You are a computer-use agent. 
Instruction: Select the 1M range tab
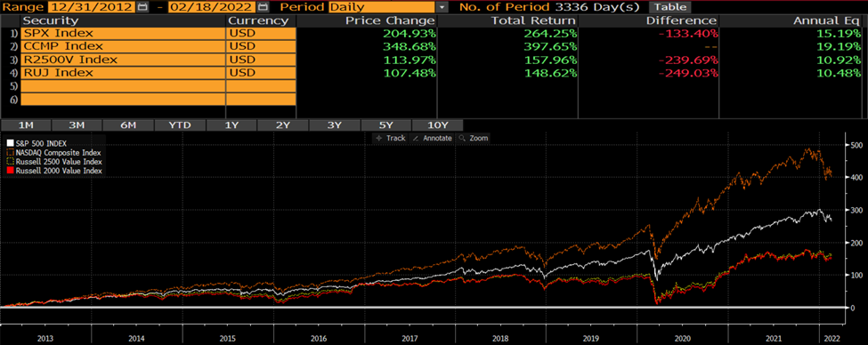coord(26,125)
